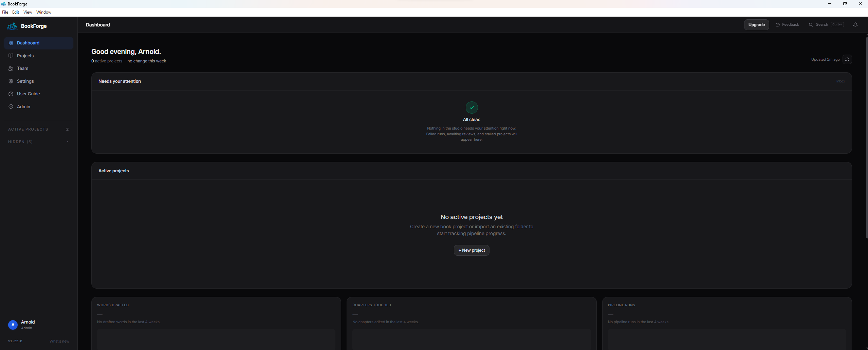Click the 'All clear.' text
Viewport: 868px width, 350px height.
point(472,120)
